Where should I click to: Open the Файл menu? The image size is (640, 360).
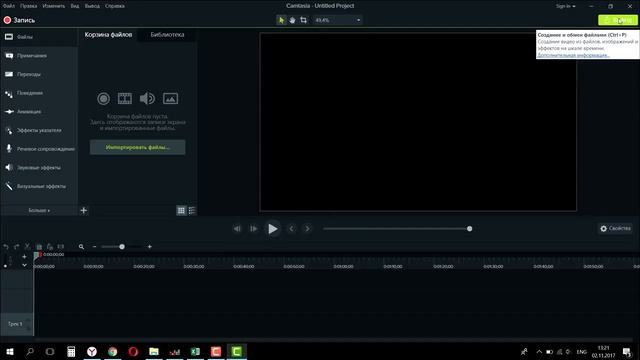coord(9,6)
